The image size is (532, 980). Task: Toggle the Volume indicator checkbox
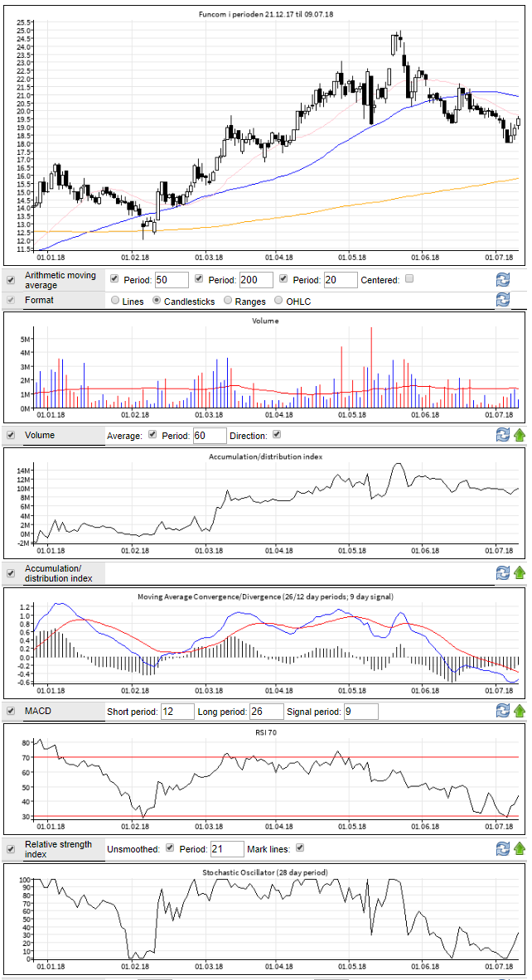coord(11,434)
